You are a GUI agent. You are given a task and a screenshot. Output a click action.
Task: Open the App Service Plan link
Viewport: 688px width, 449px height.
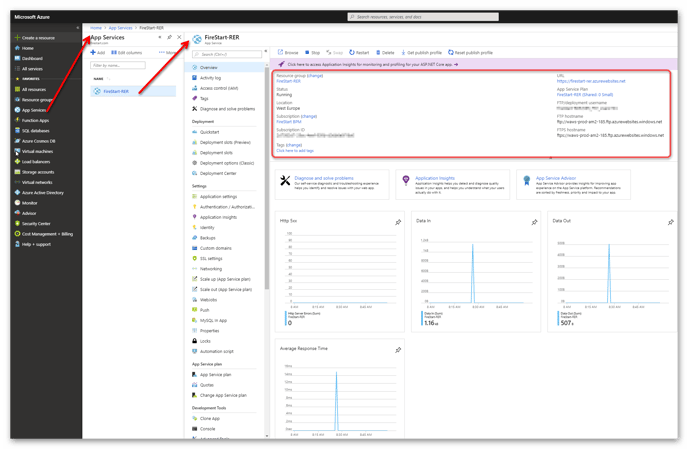click(585, 95)
